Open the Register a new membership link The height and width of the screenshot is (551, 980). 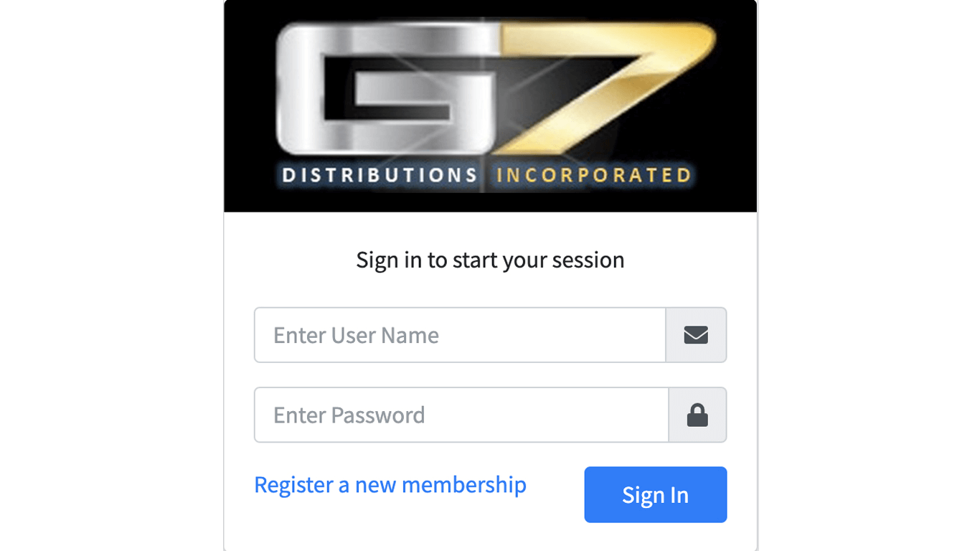click(390, 485)
